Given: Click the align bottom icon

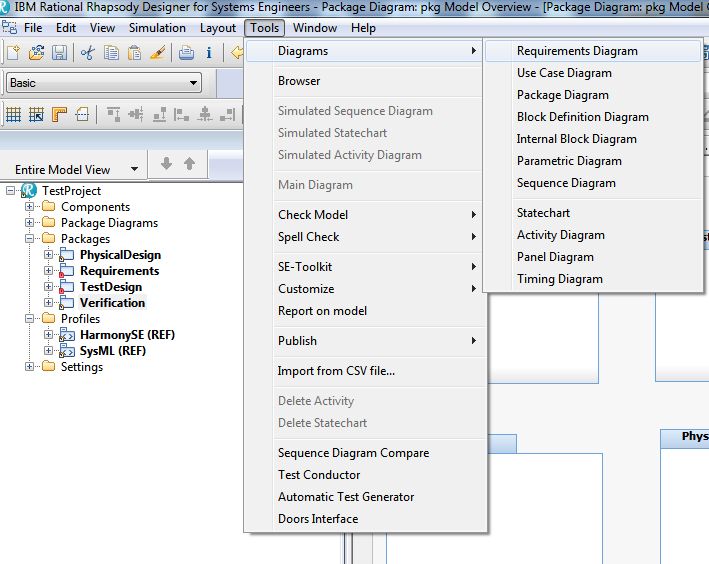Looking at the screenshot, I should point(159,114).
